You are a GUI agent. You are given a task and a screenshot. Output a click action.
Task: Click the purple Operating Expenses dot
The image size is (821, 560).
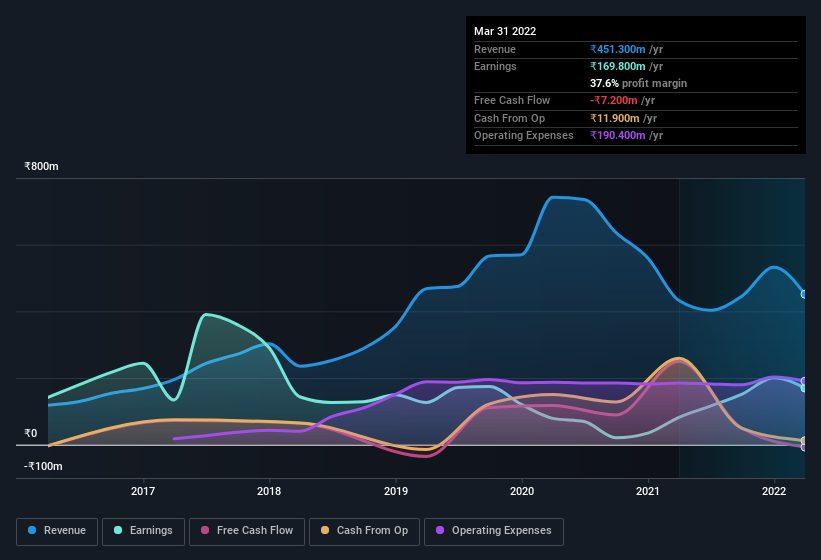tap(440, 530)
